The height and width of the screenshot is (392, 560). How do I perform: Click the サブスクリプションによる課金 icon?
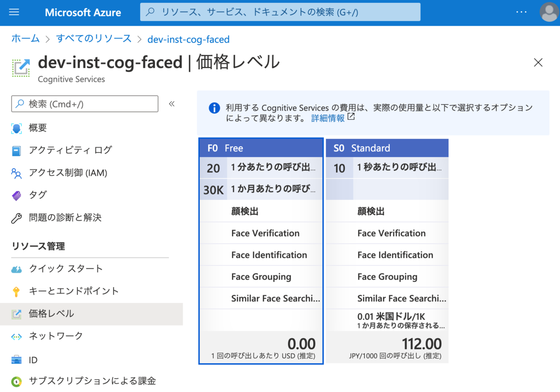point(16,382)
